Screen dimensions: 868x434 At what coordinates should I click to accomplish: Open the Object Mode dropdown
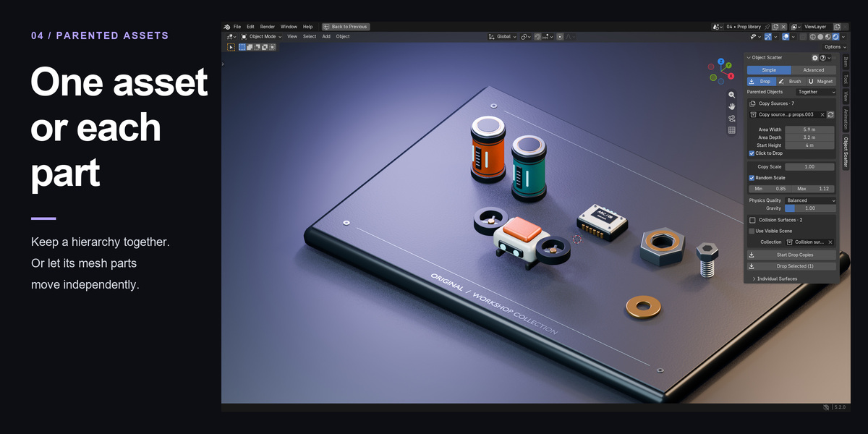262,36
